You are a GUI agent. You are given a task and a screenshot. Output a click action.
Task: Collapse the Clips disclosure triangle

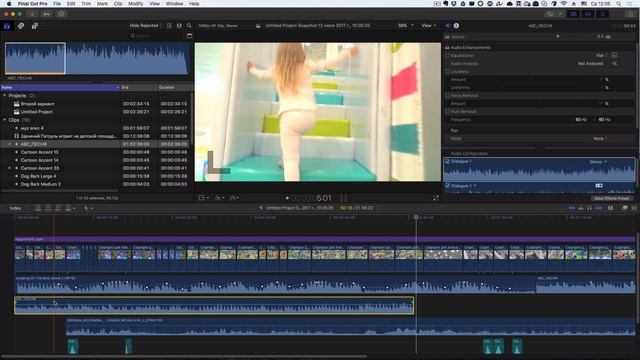pyautogui.click(x=4, y=120)
